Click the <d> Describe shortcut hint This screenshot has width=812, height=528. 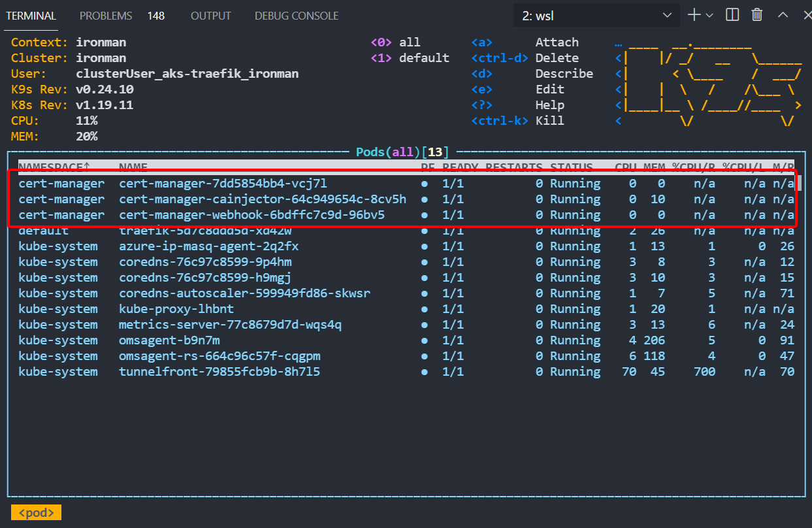click(x=532, y=74)
